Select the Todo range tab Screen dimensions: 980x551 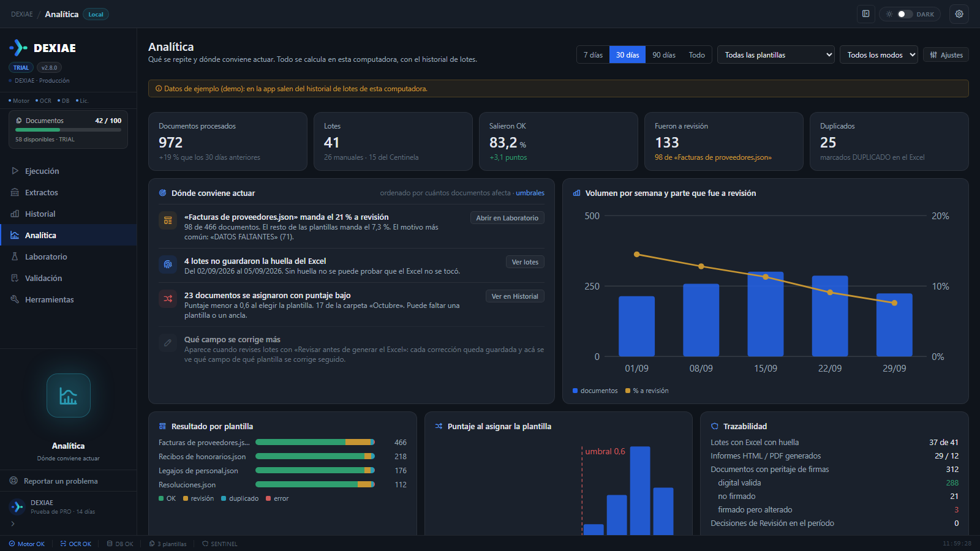697,55
